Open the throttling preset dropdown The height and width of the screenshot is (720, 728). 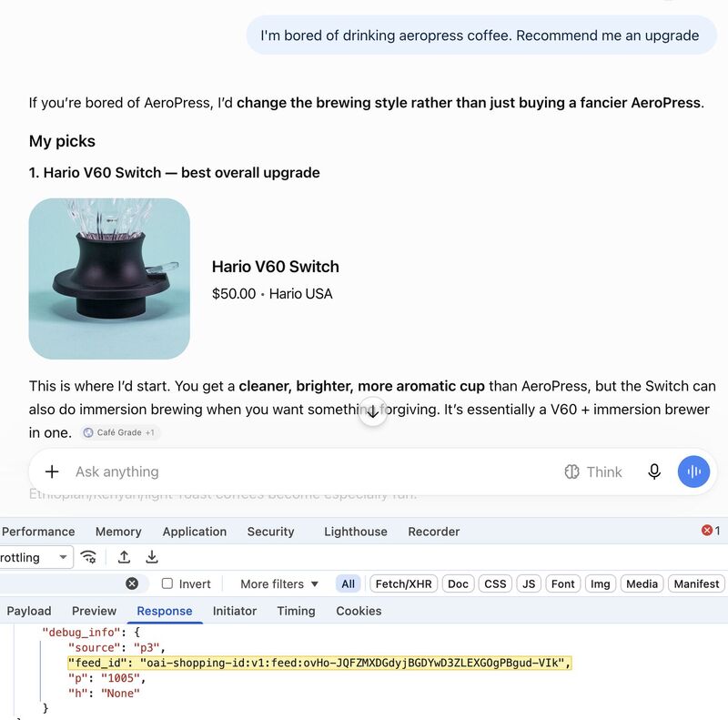(x=35, y=557)
